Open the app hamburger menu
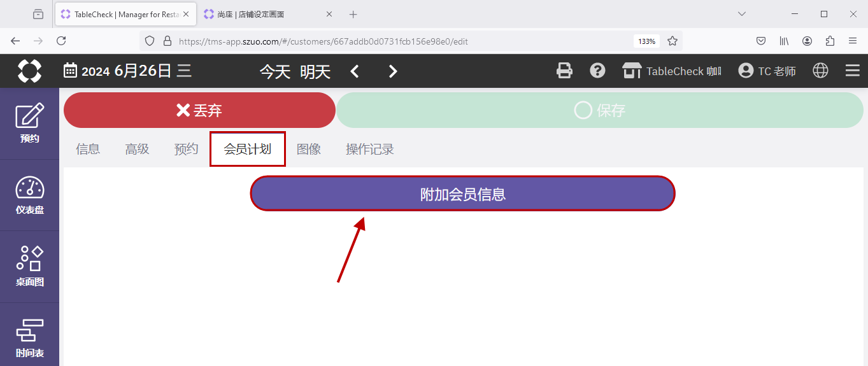Screen dimensions: 868x366 pyautogui.click(x=853, y=71)
